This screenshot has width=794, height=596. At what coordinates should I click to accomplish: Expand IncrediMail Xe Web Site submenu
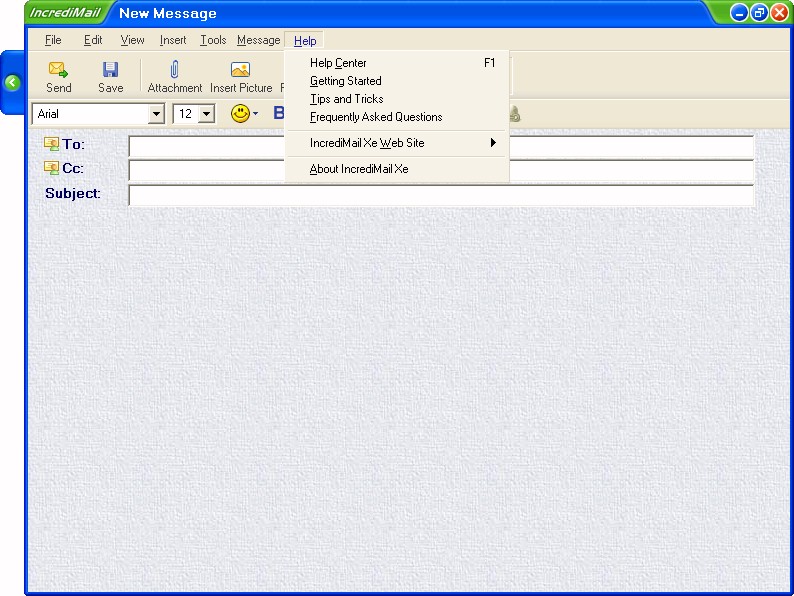pos(398,143)
